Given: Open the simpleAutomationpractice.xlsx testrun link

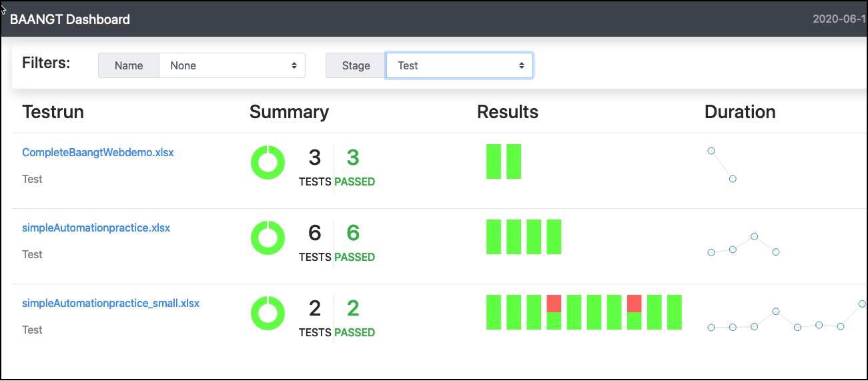Looking at the screenshot, I should coord(96,228).
